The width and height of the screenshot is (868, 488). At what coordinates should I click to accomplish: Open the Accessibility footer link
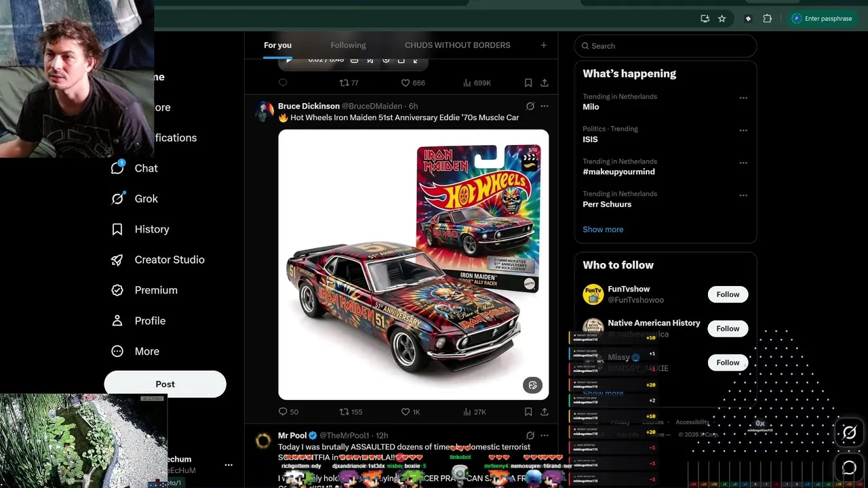(x=692, y=422)
